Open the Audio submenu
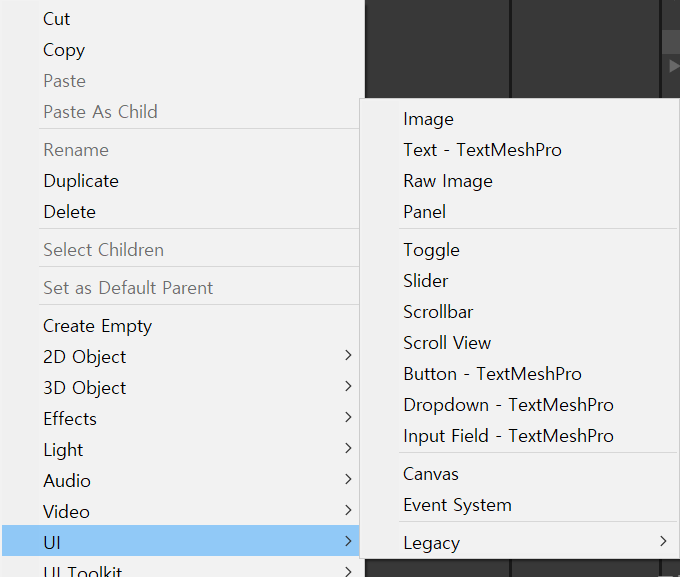Screen dimensions: 680x577 tap(180, 481)
